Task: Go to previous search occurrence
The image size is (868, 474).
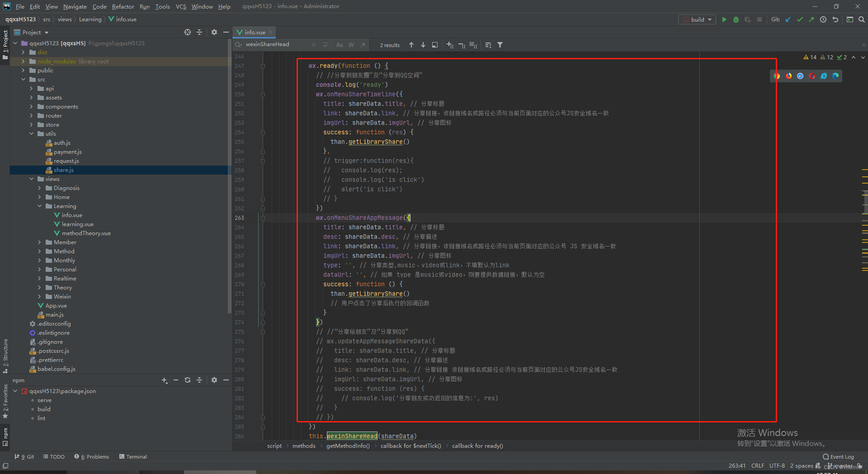Action: (x=411, y=45)
